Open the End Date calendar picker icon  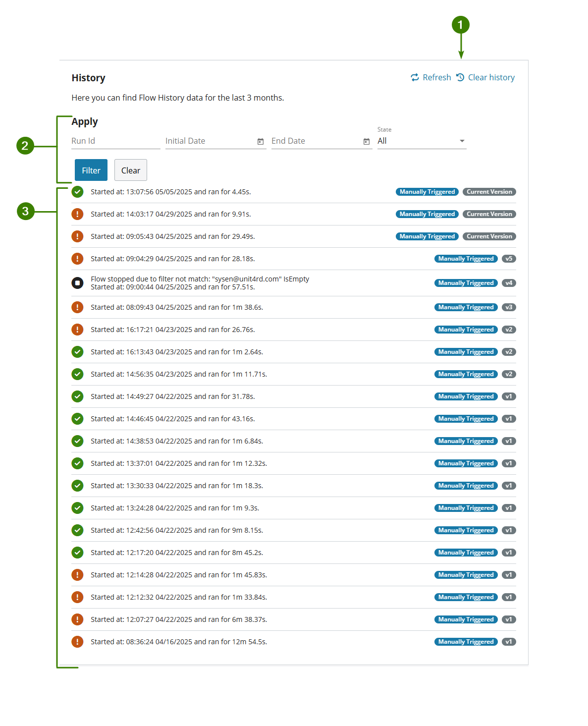(367, 142)
